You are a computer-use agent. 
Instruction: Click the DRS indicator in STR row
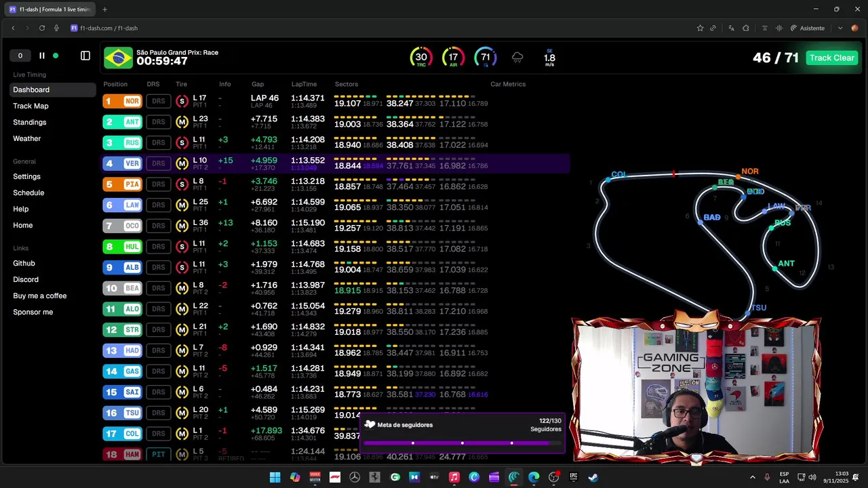pyautogui.click(x=159, y=329)
